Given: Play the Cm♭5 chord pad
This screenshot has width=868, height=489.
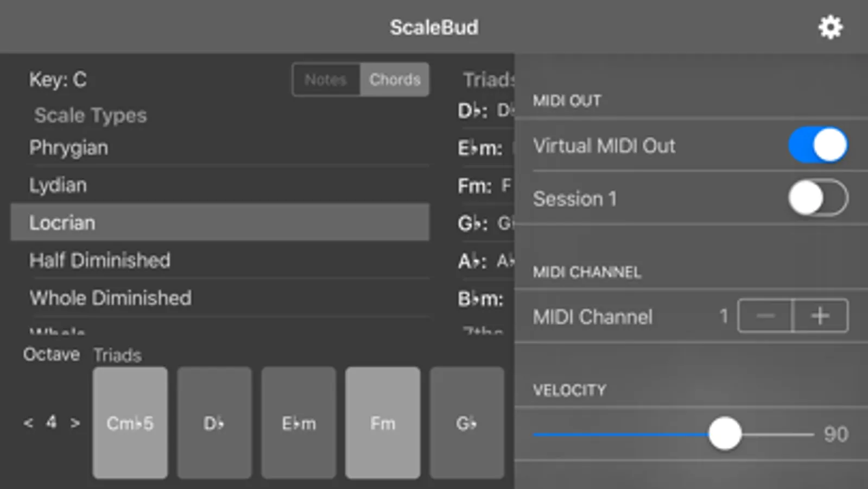Looking at the screenshot, I should (130, 423).
